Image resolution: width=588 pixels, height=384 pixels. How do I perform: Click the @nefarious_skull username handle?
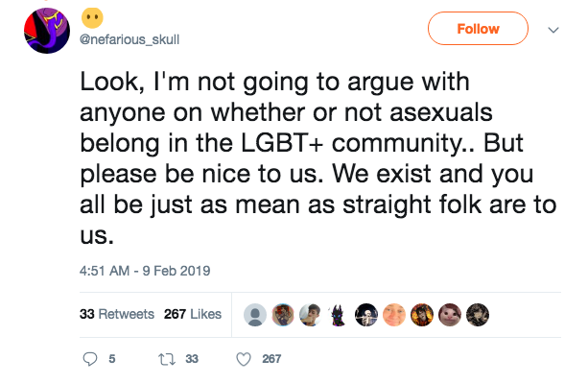tap(129, 39)
